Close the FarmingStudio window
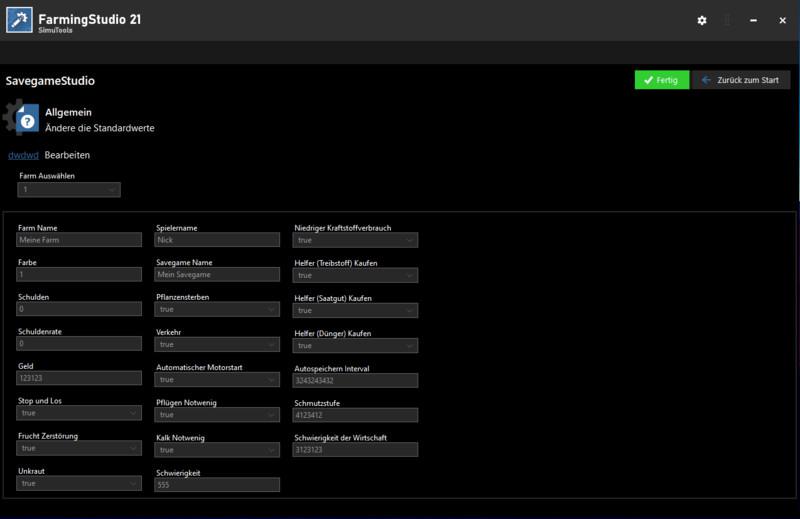The width and height of the screenshot is (800, 519). [x=780, y=20]
